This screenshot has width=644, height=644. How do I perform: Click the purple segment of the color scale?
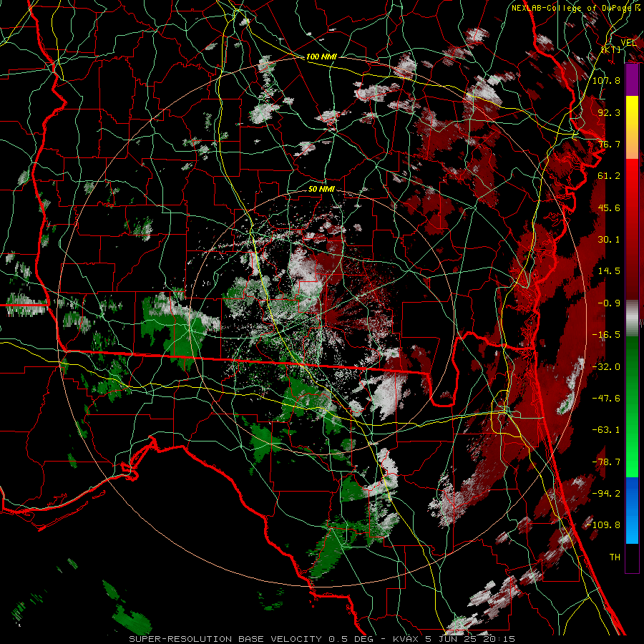tap(632, 79)
